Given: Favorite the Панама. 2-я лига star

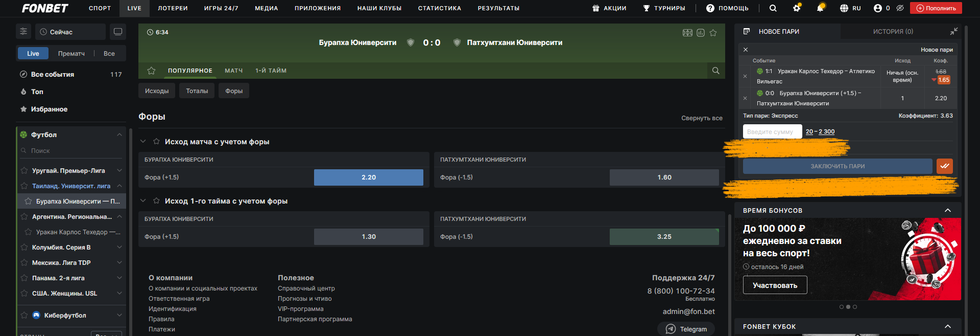Looking at the screenshot, I should 24,278.
